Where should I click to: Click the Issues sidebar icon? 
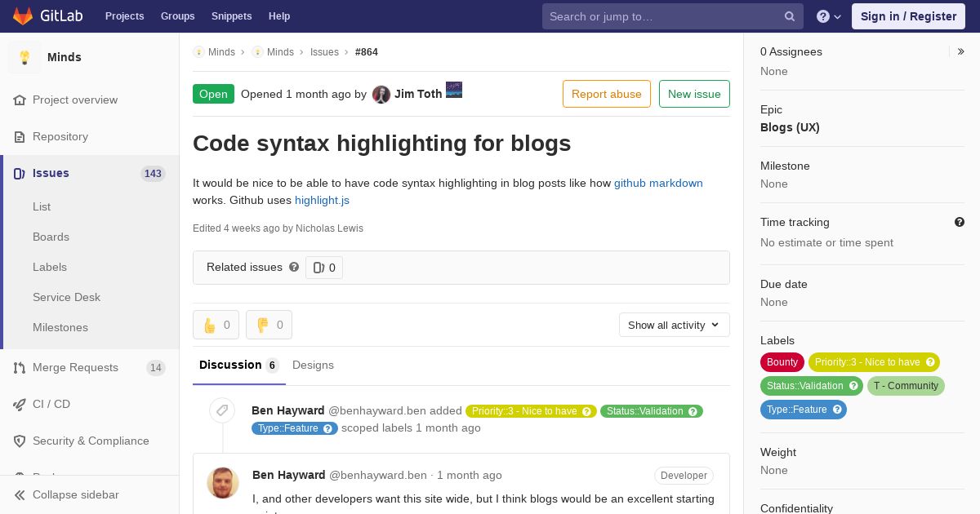pyautogui.click(x=20, y=173)
